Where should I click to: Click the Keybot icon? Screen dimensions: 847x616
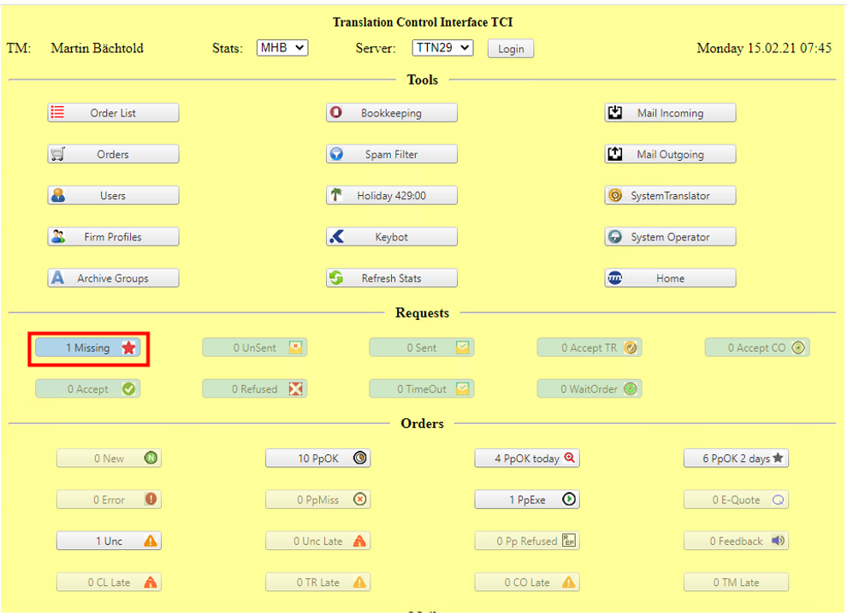(336, 237)
